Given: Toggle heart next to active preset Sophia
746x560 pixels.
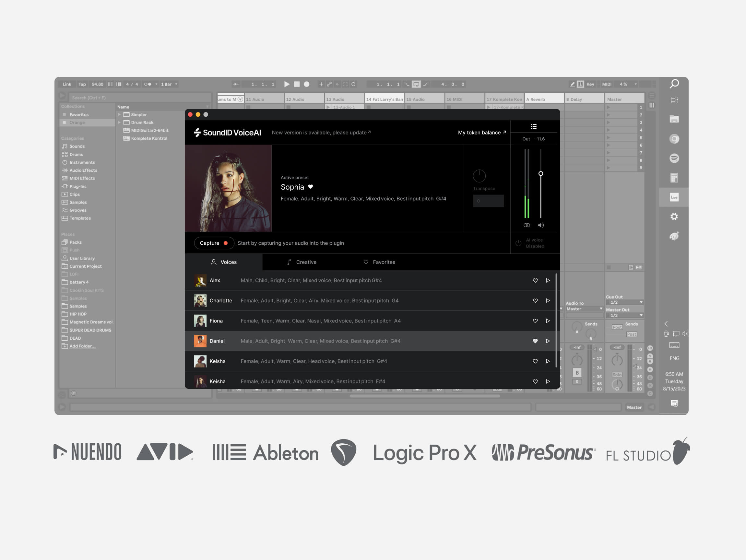Looking at the screenshot, I should (311, 187).
